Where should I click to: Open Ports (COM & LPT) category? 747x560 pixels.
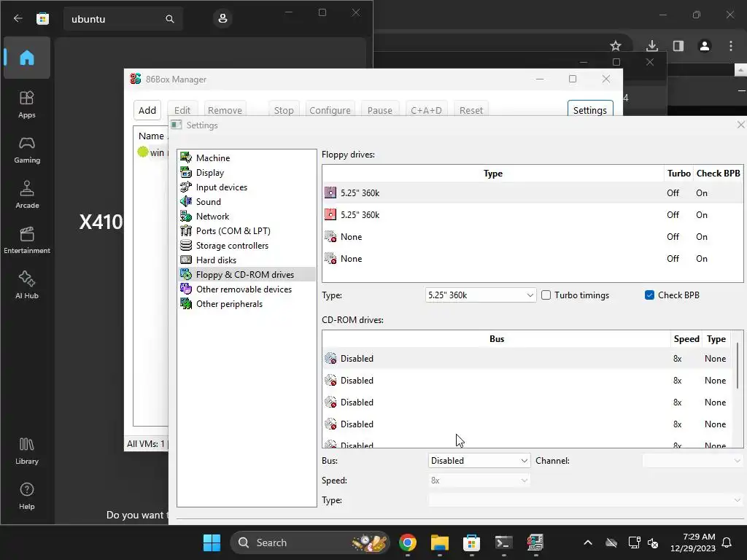[x=247, y=231]
